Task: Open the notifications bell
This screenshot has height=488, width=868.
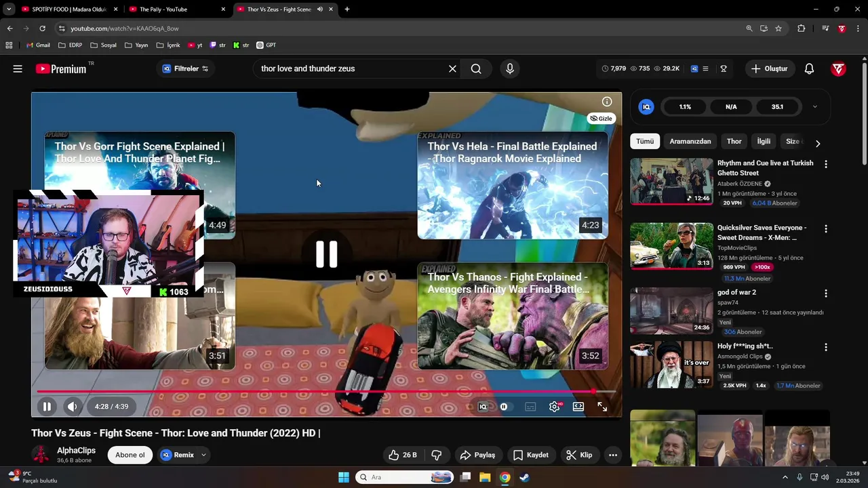Action: (x=809, y=68)
